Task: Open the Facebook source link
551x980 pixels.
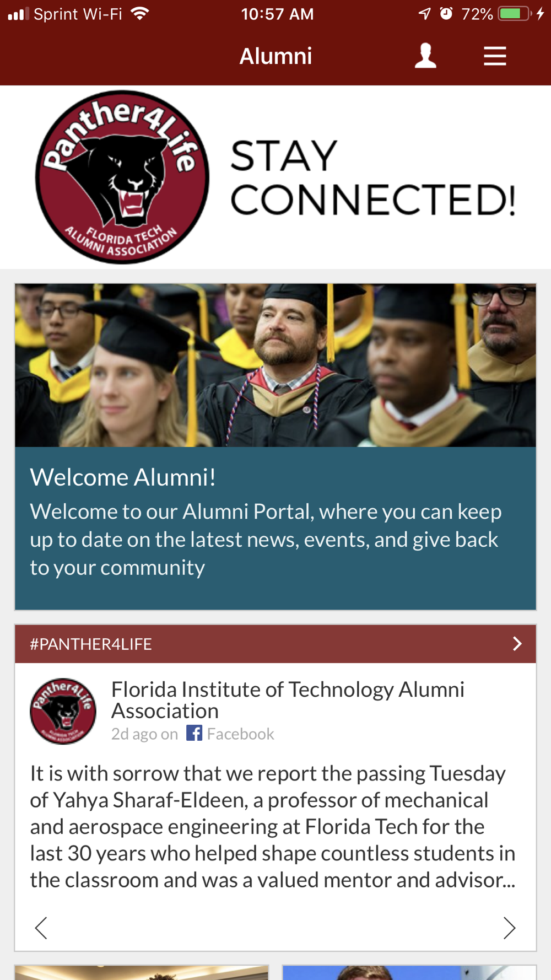Action: 240,734
